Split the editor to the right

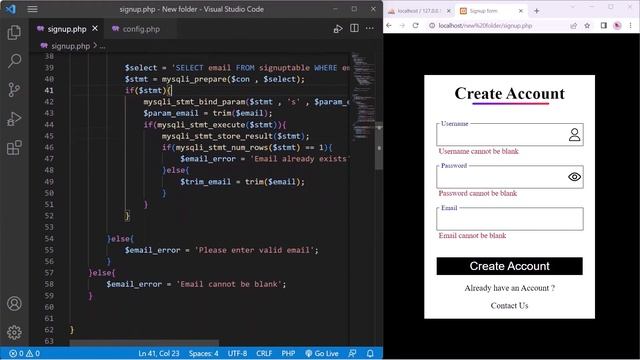pos(354,28)
